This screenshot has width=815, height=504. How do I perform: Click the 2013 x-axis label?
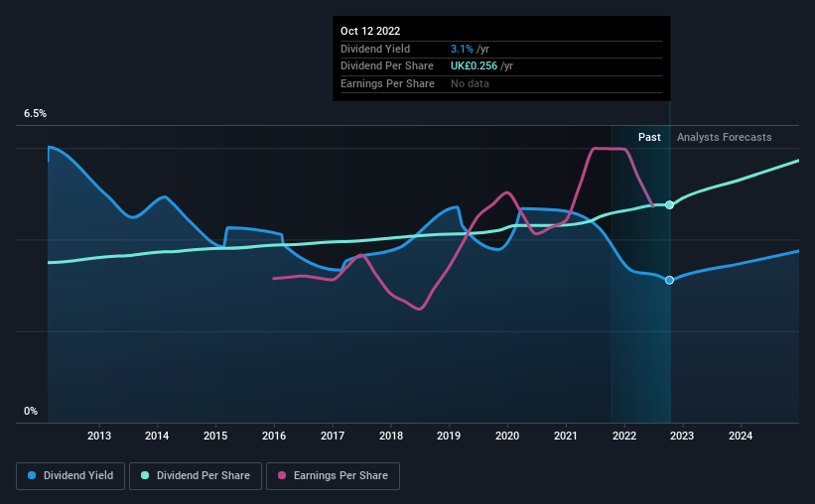(98, 436)
